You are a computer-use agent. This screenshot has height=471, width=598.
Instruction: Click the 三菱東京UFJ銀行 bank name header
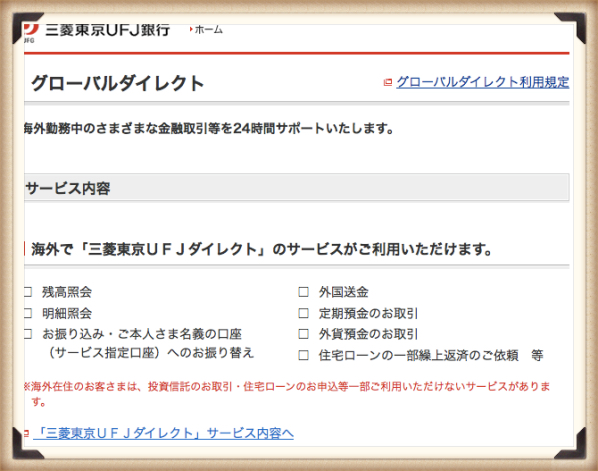coord(107,30)
